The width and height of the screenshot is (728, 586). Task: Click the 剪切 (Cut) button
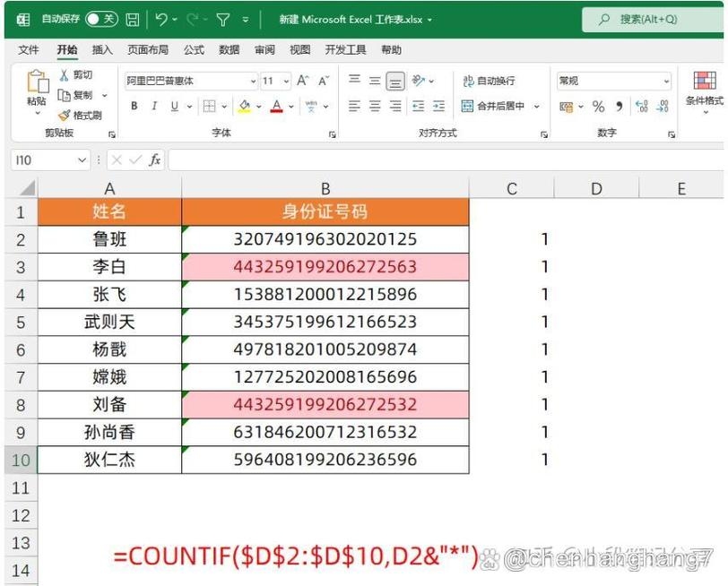[79, 75]
